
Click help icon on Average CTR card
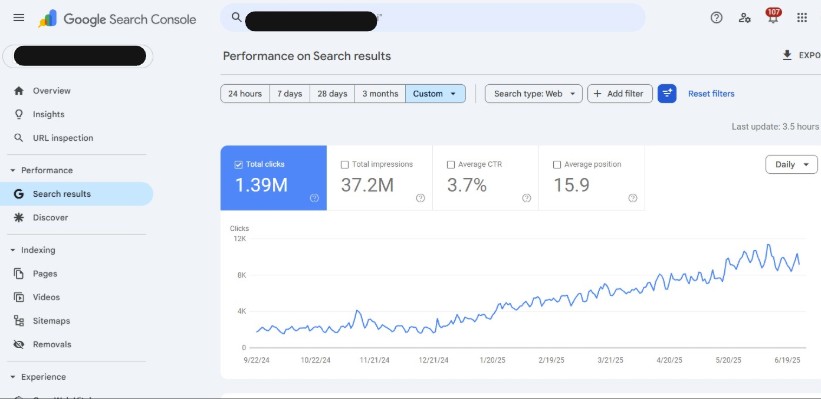(x=526, y=198)
